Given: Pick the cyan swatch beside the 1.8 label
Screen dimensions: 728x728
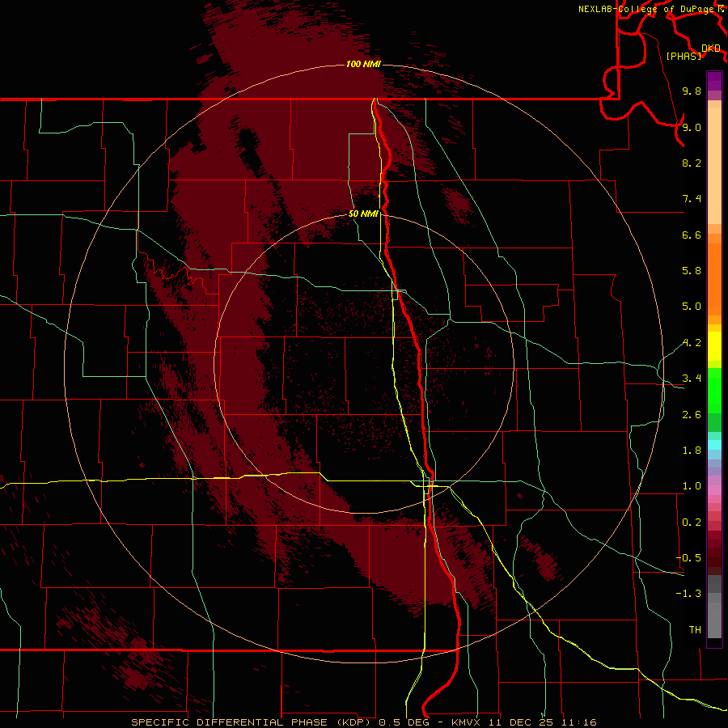Looking at the screenshot, I should [714, 445].
